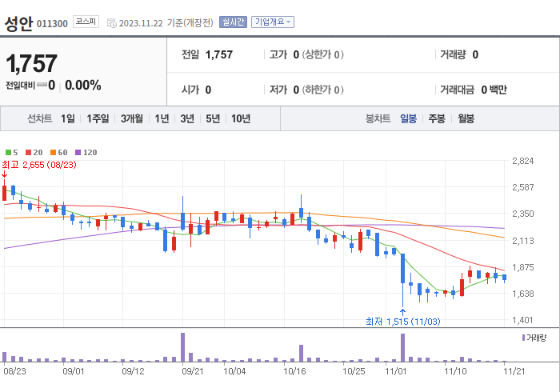Screen dimensions: 560x392
Task: Switch to the 3개월 chart range
Action: point(132,118)
